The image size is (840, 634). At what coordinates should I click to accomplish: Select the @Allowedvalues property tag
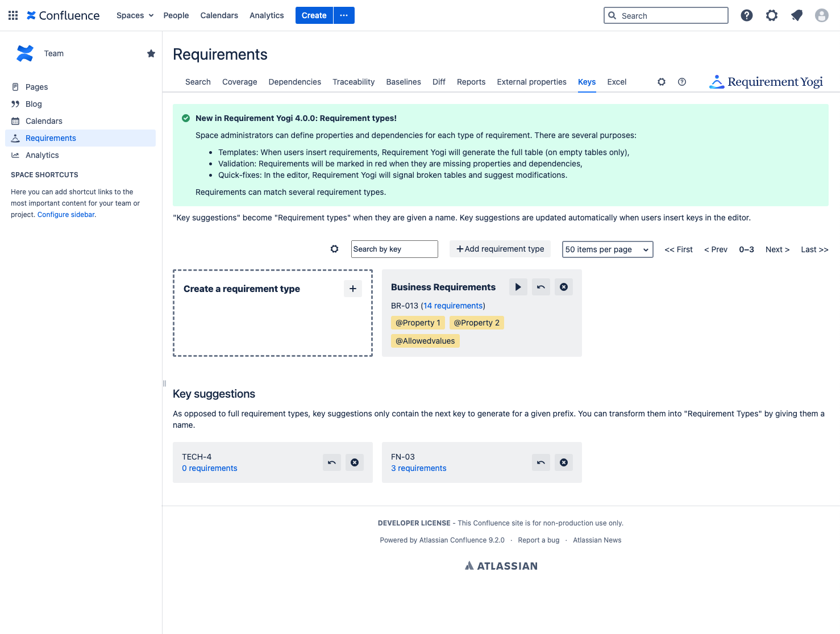click(425, 341)
